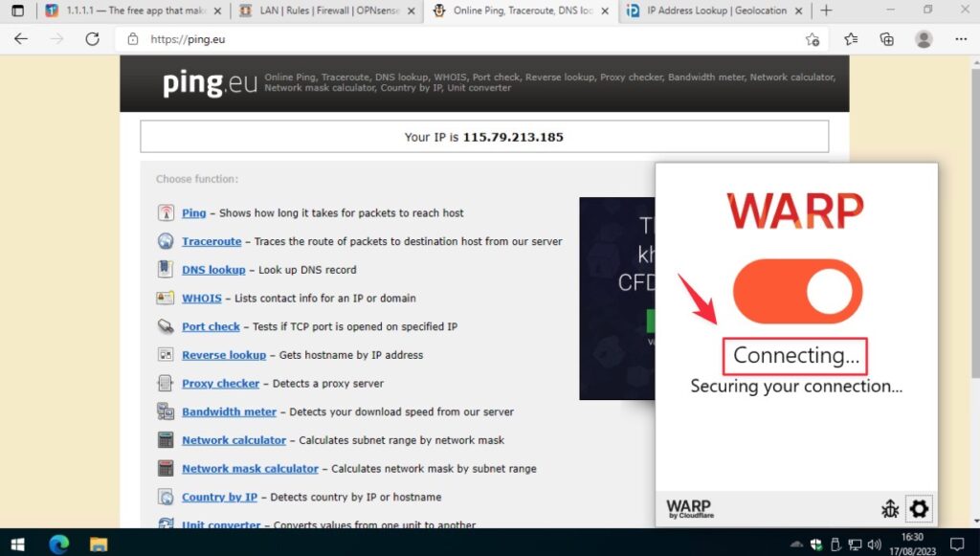
Task: Click the Reverse lookup icon
Action: pos(166,355)
